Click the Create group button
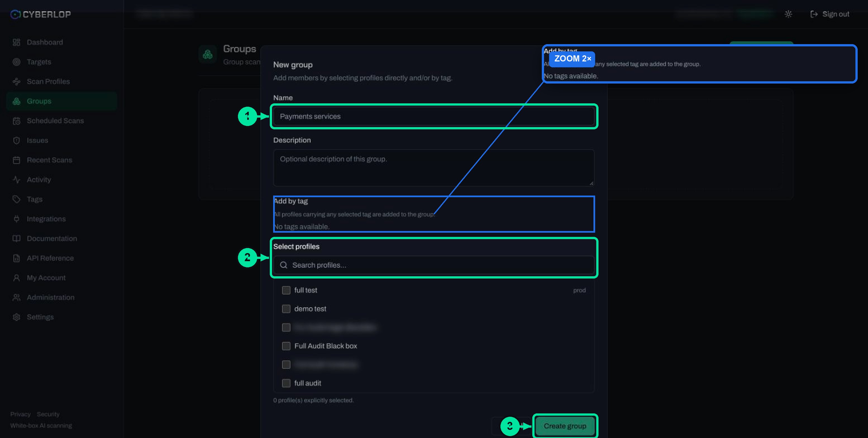868x438 pixels. [565, 426]
